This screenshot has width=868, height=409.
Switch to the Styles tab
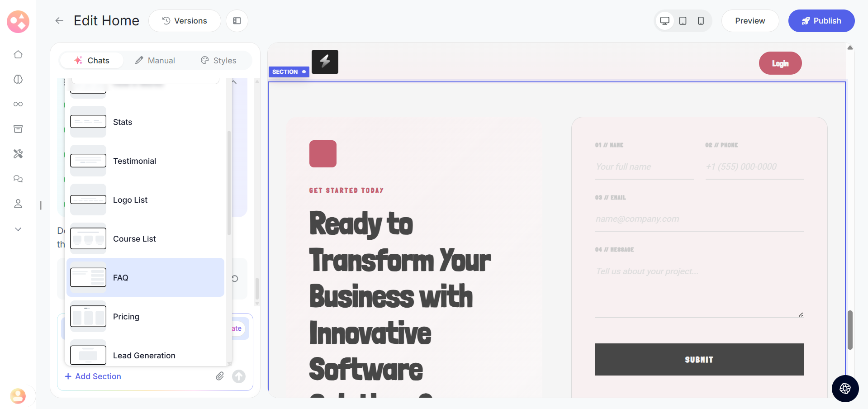click(218, 61)
